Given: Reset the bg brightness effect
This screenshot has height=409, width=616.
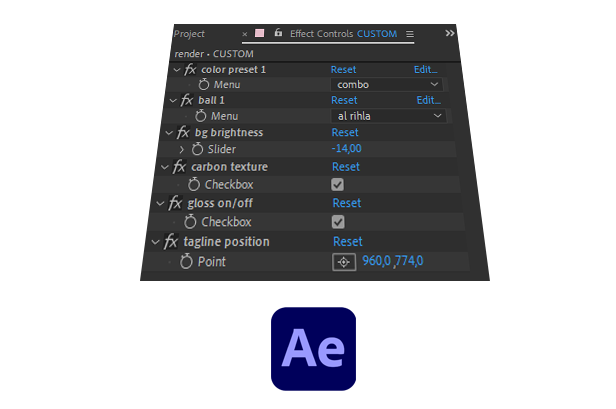Looking at the screenshot, I should (x=344, y=132).
